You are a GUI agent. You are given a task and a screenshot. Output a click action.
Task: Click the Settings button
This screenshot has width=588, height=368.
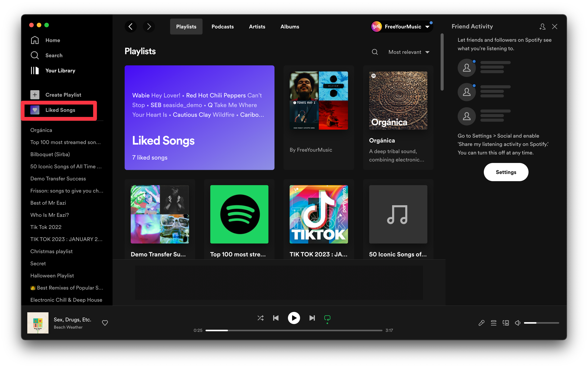(506, 172)
